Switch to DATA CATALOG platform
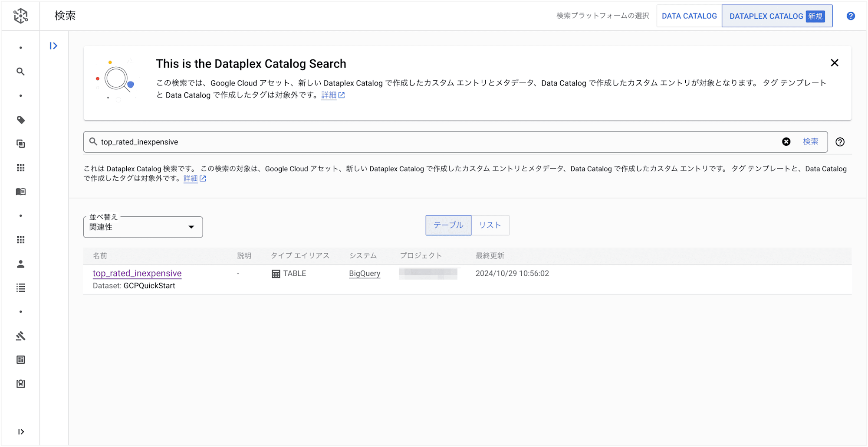This screenshot has width=868, height=447. 689,16
